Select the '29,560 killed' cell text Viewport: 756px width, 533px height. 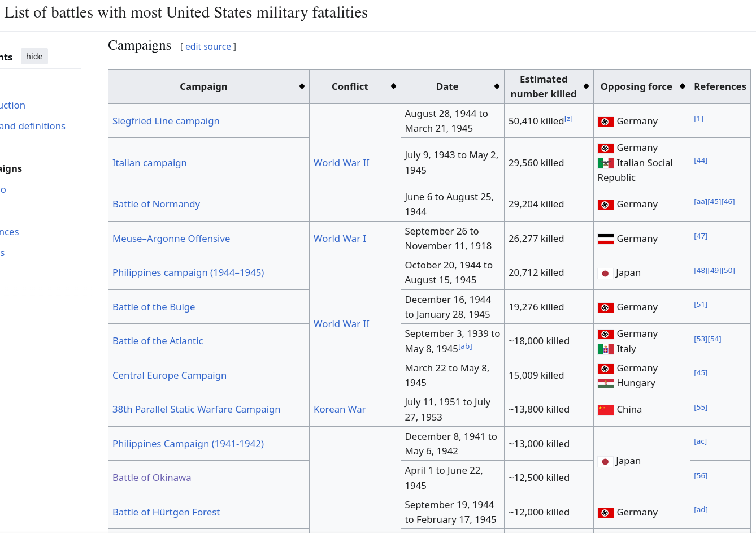(x=536, y=163)
